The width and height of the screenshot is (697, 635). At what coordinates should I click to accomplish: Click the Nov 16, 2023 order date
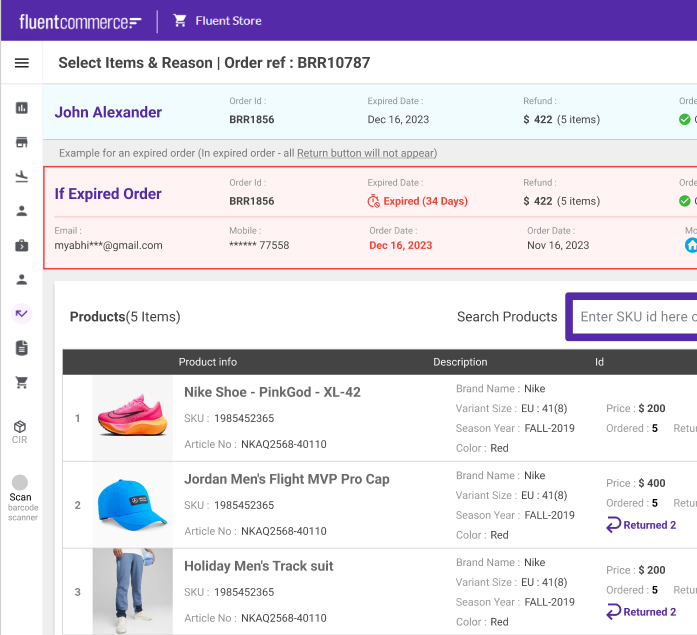(x=558, y=245)
